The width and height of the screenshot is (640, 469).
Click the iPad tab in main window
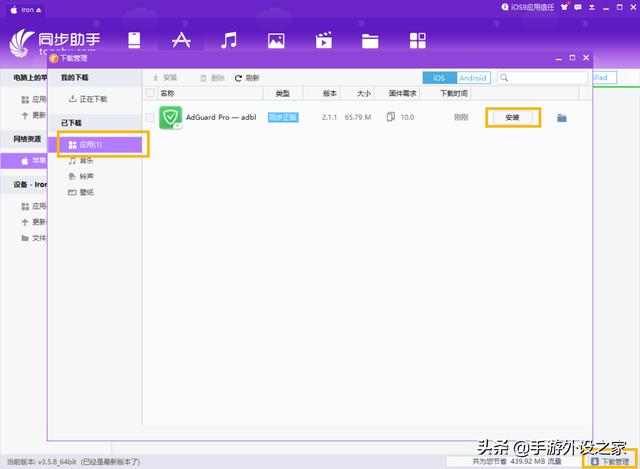(604, 78)
